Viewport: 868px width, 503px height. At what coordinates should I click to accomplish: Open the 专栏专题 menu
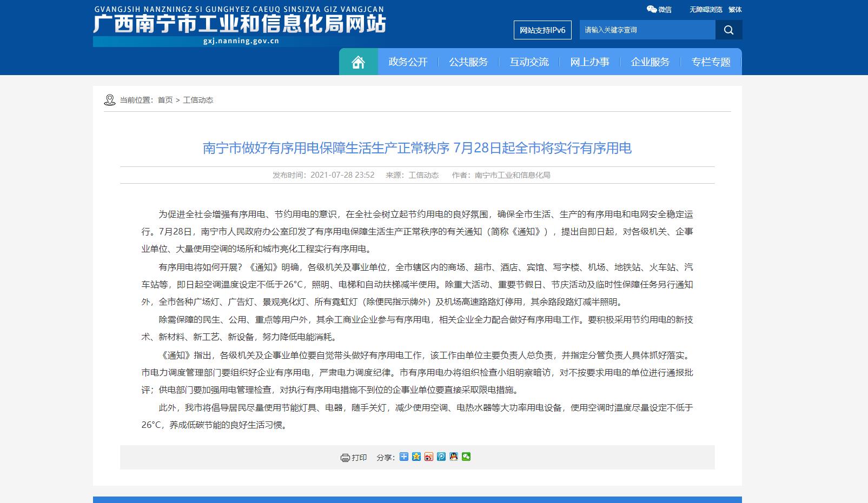point(711,62)
